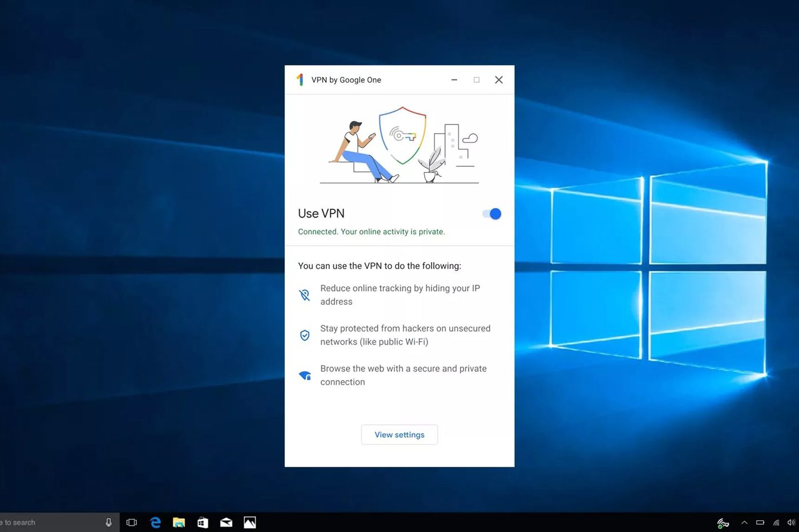Click the taskbar search box
The image size is (799, 532).
[59, 522]
